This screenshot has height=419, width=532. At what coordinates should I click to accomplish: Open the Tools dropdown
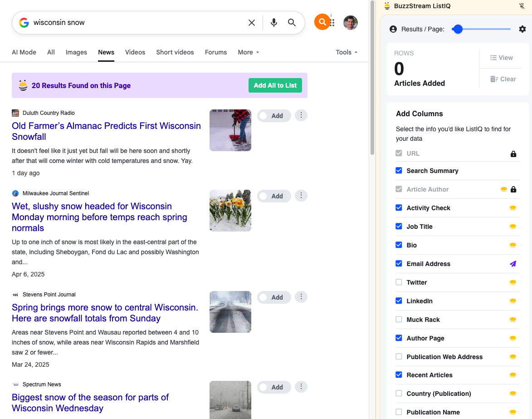tap(347, 52)
